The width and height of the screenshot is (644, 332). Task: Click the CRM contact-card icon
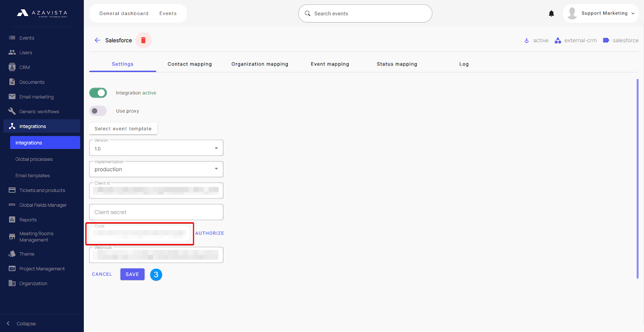coord(12,67)
